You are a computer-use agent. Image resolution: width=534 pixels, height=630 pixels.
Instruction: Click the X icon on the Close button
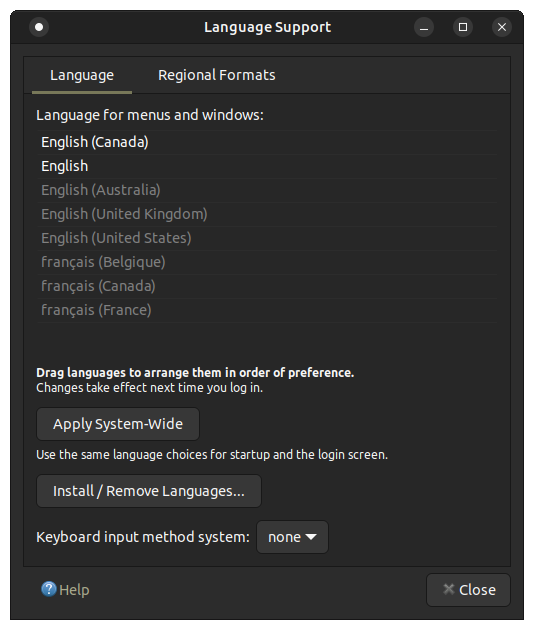[x=448, y=589]
